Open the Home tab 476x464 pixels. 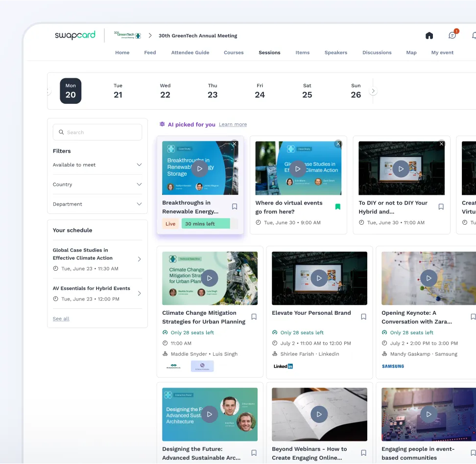(x=122, y=52)
